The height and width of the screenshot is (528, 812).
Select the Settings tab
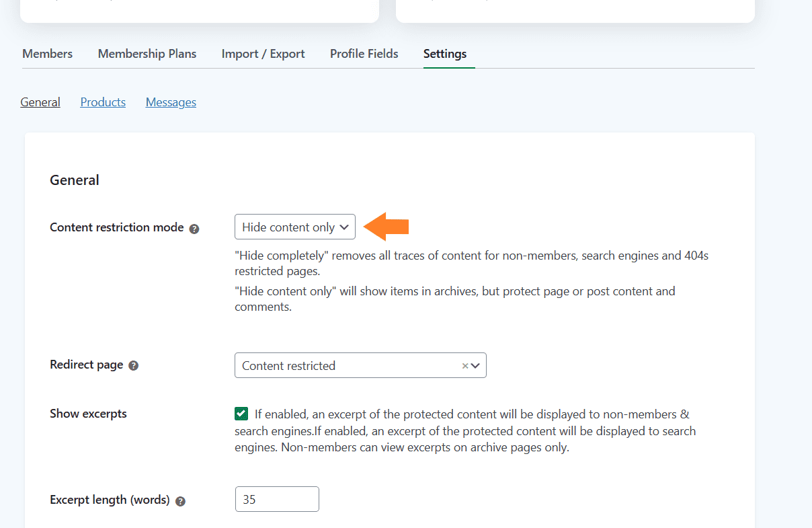[x=445, y=54]
